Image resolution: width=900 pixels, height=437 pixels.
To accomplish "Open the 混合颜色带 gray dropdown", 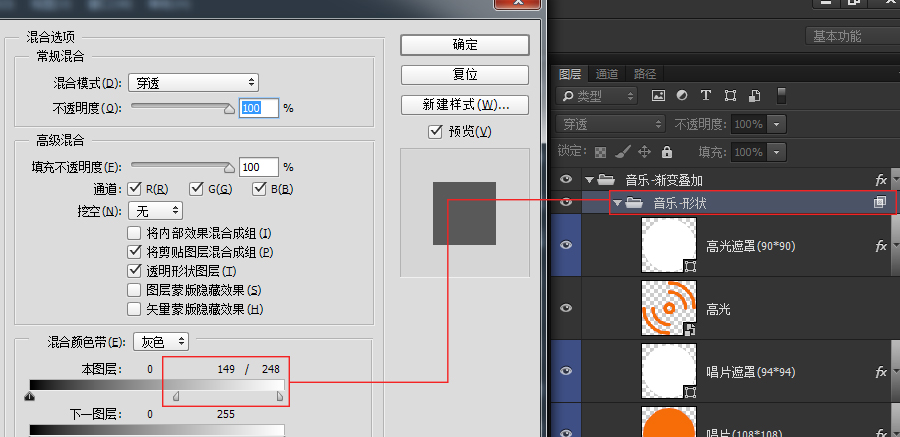I will pos(161,342).
